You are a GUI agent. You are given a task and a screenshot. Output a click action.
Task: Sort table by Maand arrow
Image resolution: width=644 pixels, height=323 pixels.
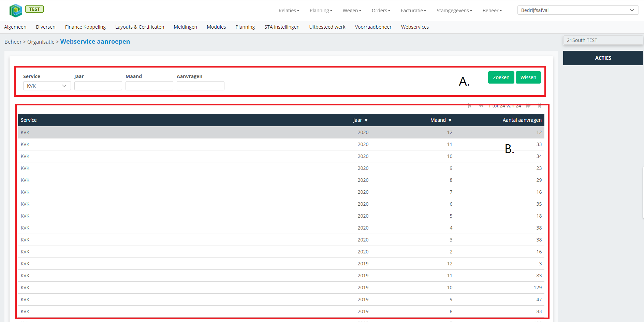tap(450, 120)
